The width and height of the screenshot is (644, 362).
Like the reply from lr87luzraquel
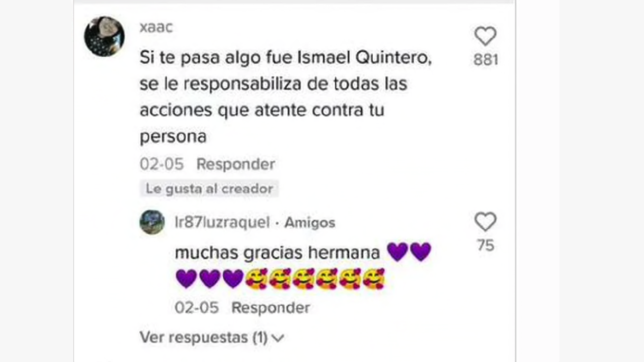(x=486, y=222)
